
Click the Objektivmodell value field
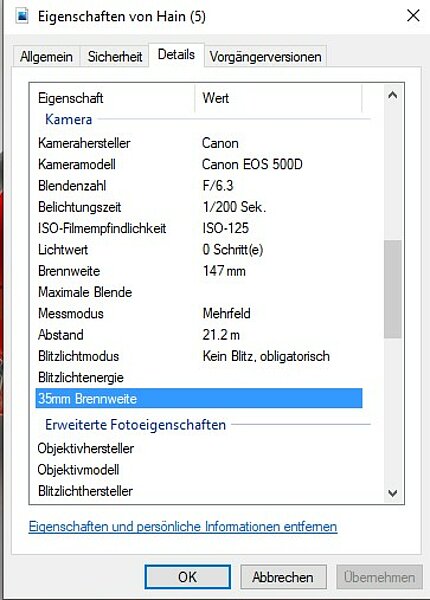(x=281, y=470)
